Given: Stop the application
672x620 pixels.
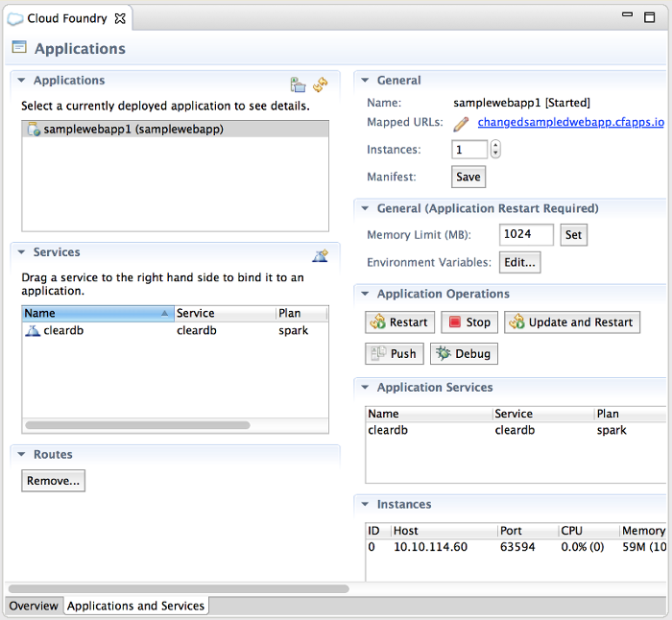Looking at the screenshot, I should 469,322.
